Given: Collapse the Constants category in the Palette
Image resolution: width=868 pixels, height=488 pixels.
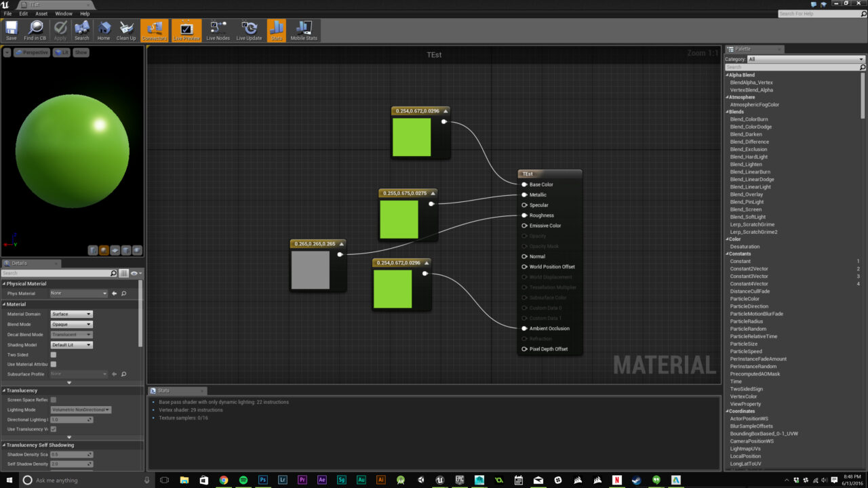Looking at the screenshot, I should (x=728, y=253).
